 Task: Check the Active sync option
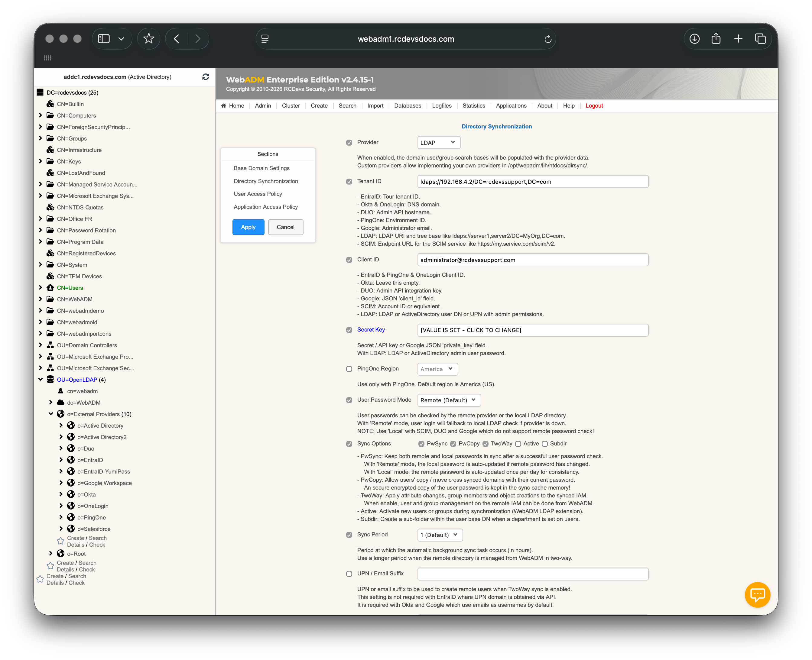click(519, 444)
